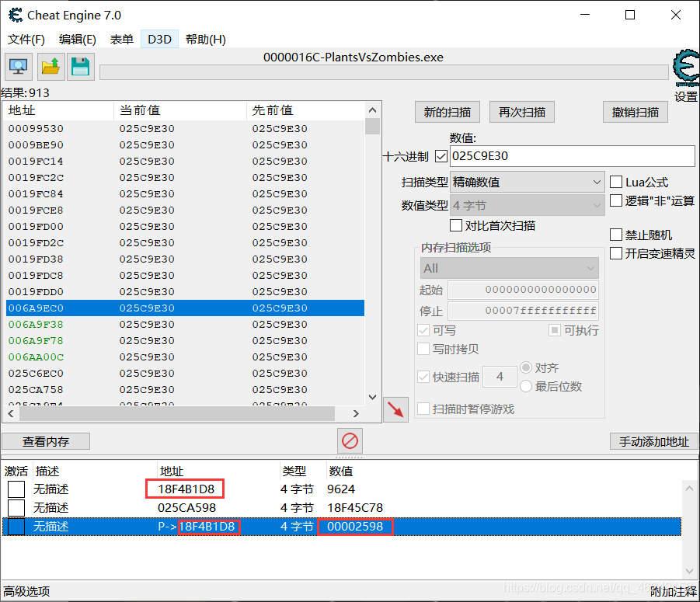Click the floppy disk save icon
700x602 pixels.
point(80,67)
